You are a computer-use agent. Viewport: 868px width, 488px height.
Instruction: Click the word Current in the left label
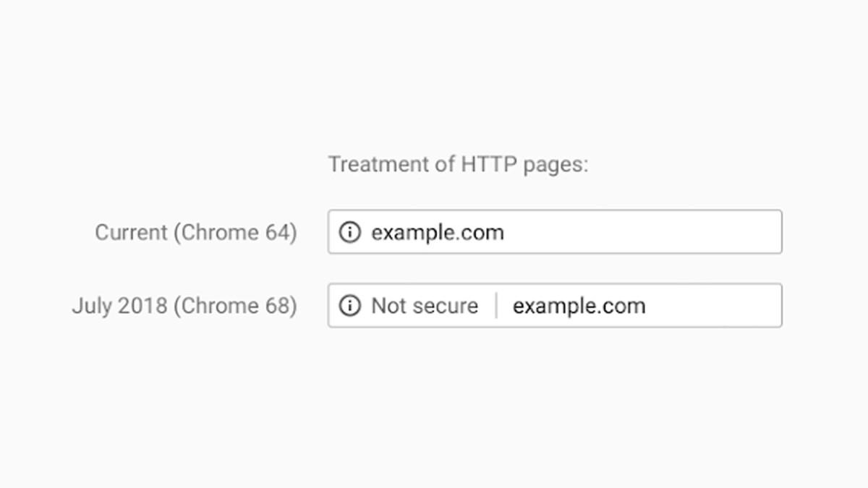point(131,233)
